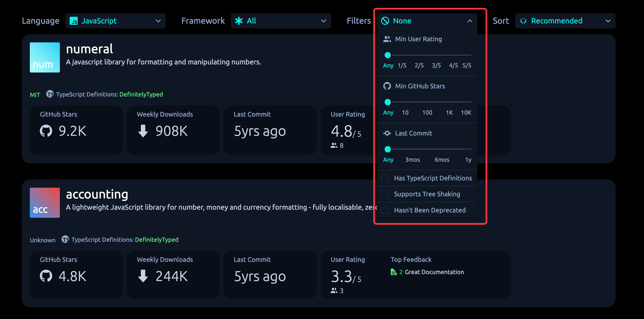
Task: Click the GitHub icon beside 9.2K stars
Action: click(x=46, y=131)
